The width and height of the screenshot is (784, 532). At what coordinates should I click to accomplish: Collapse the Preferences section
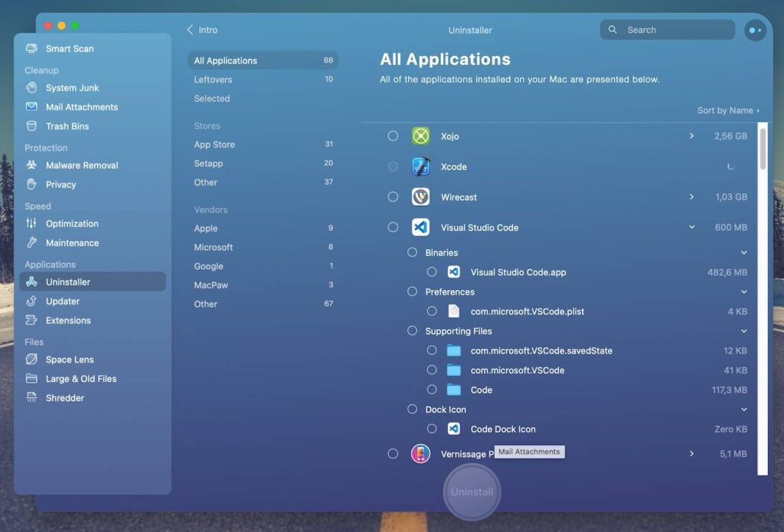(x=744, y=292)
